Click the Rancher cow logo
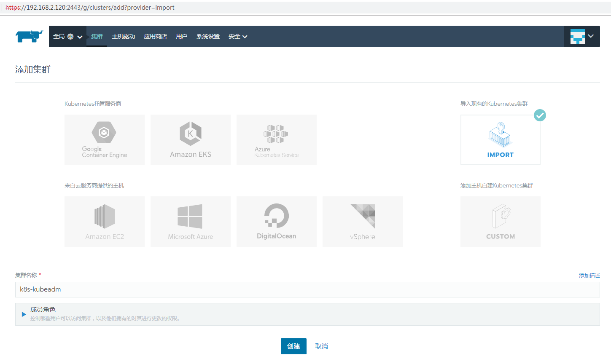Image resolution: width=611 pixels, height=364 pixels. pos(30,36)
